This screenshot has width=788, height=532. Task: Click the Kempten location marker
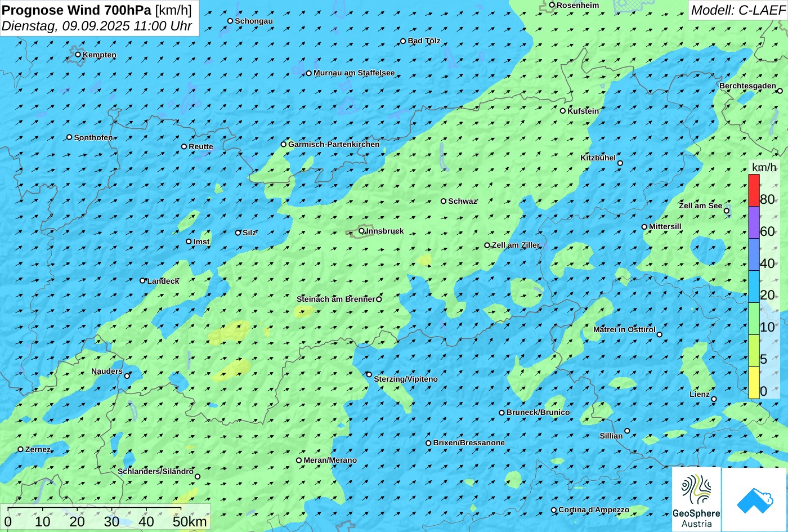click(78, 55)
